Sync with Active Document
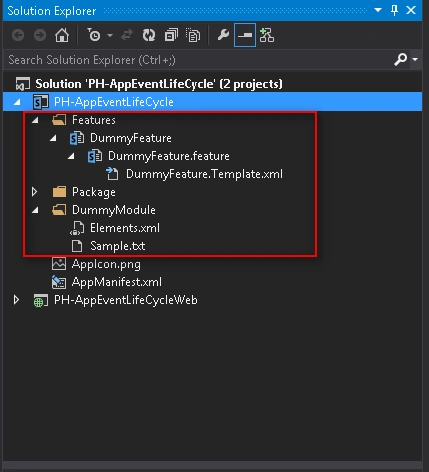429x472 pixels. [x=127, y=35]
